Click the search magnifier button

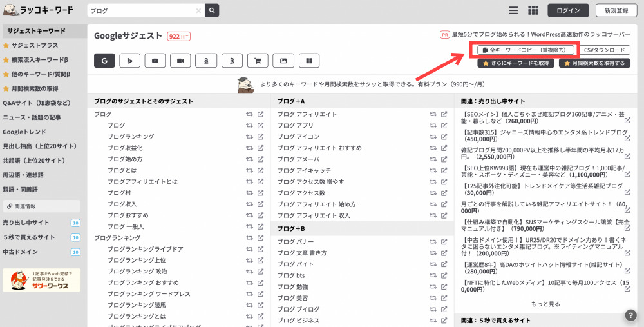pos(212,11)
